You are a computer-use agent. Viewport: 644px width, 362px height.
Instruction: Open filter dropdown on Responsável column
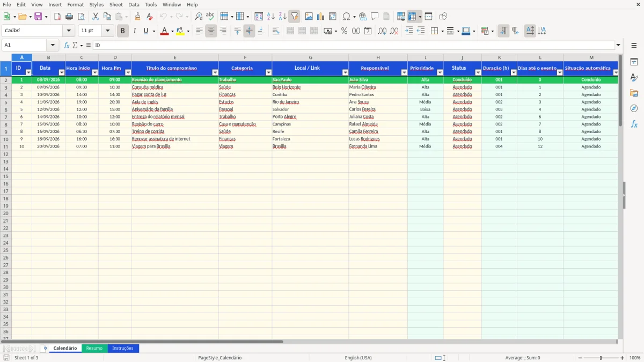coord(404,72)
